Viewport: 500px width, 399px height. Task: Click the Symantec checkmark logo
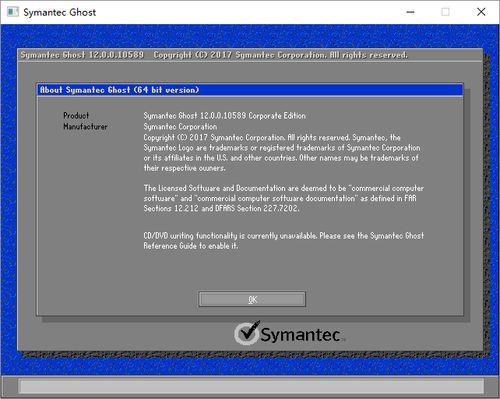click(247, 333)
